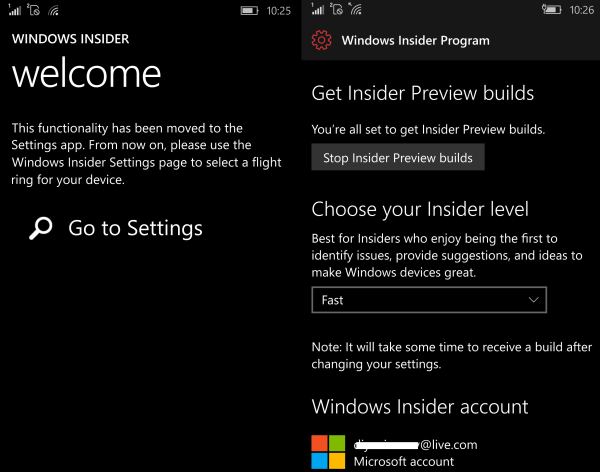This screenshot has width=600, height=472.
Task: Click the "Note: It will take some time" text
Action: pos(452,356)
